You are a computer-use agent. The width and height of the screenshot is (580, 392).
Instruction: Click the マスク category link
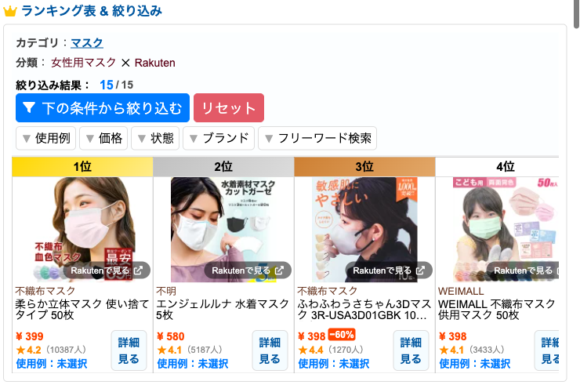(x=87, y=43)
